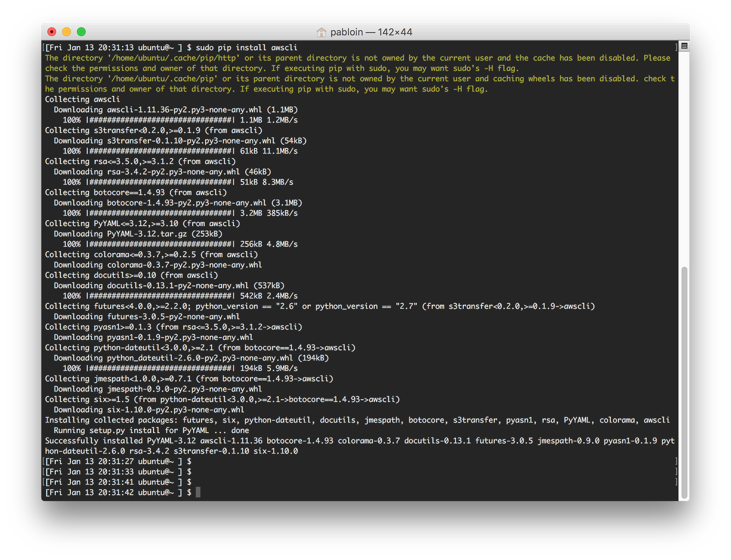Click 'Collecting rsa<=3.5.0,>=3.1.2' line

(140, 161)
